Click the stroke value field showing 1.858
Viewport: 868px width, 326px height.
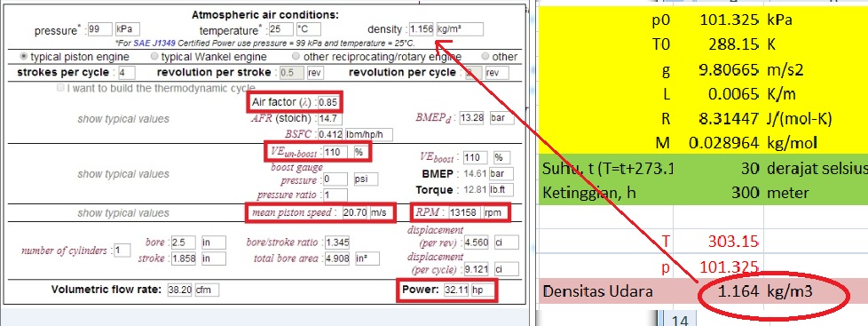(184, 258)
